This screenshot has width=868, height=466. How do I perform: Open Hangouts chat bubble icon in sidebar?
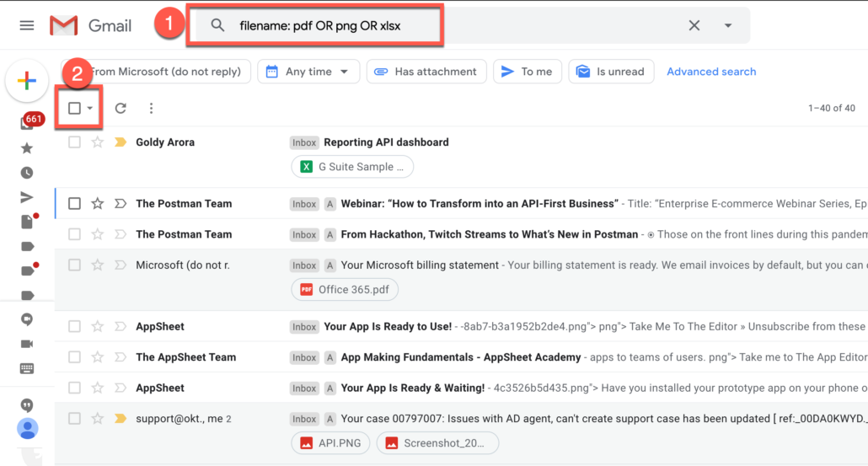[27, 319]
